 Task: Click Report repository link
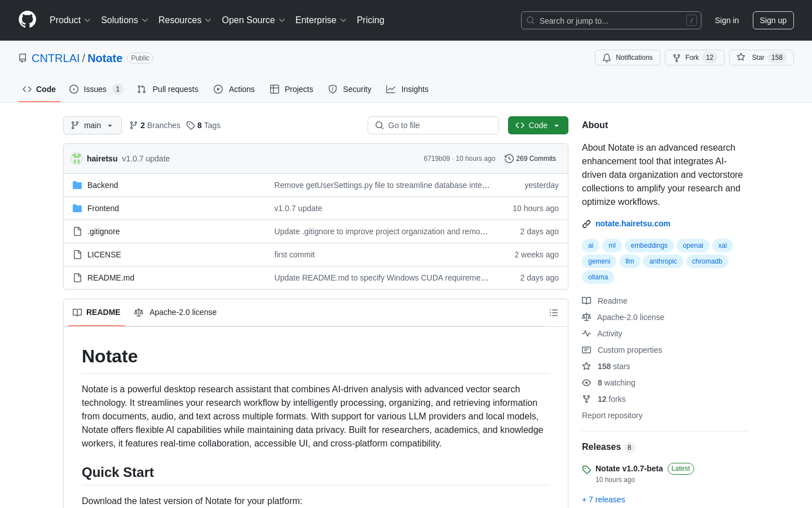[x=612, y=415]
